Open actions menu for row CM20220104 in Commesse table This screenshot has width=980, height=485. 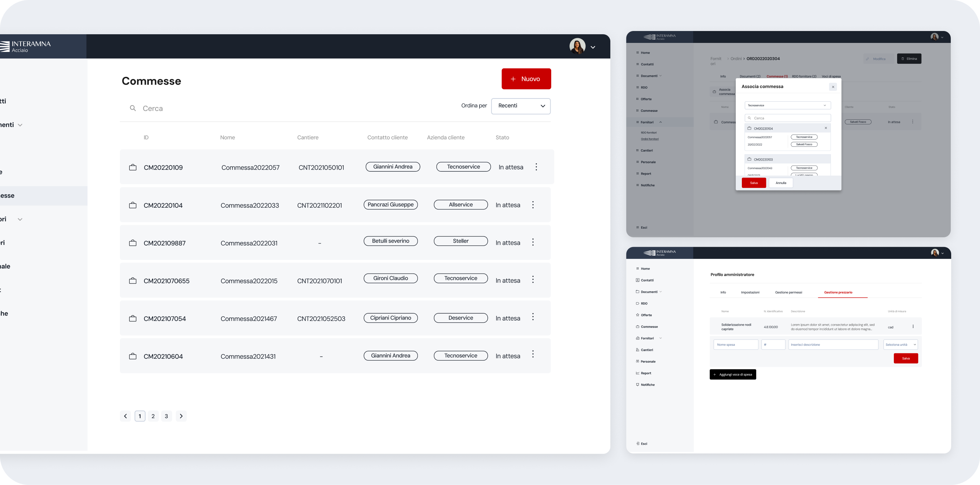pos(533,205)
